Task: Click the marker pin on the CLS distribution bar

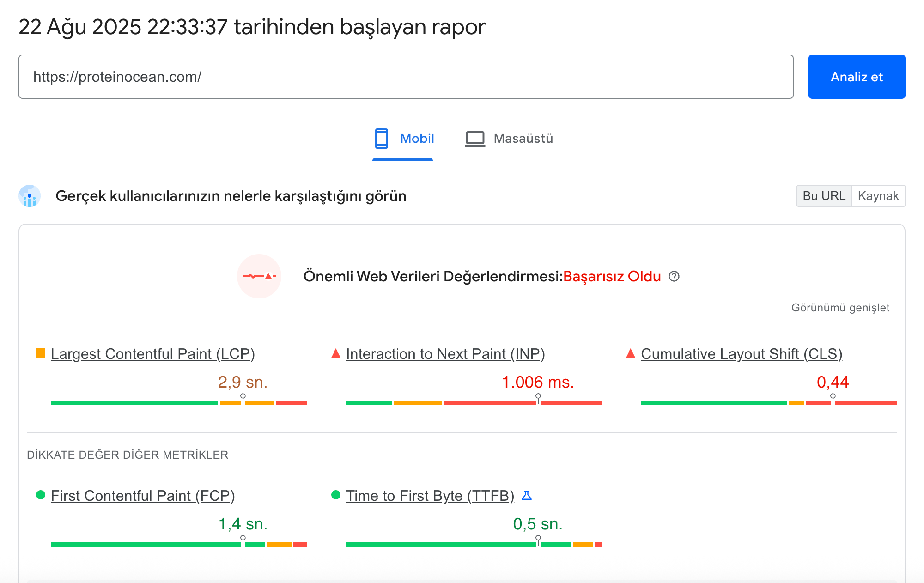Action: pyautogui.click(x=833, y=396)
